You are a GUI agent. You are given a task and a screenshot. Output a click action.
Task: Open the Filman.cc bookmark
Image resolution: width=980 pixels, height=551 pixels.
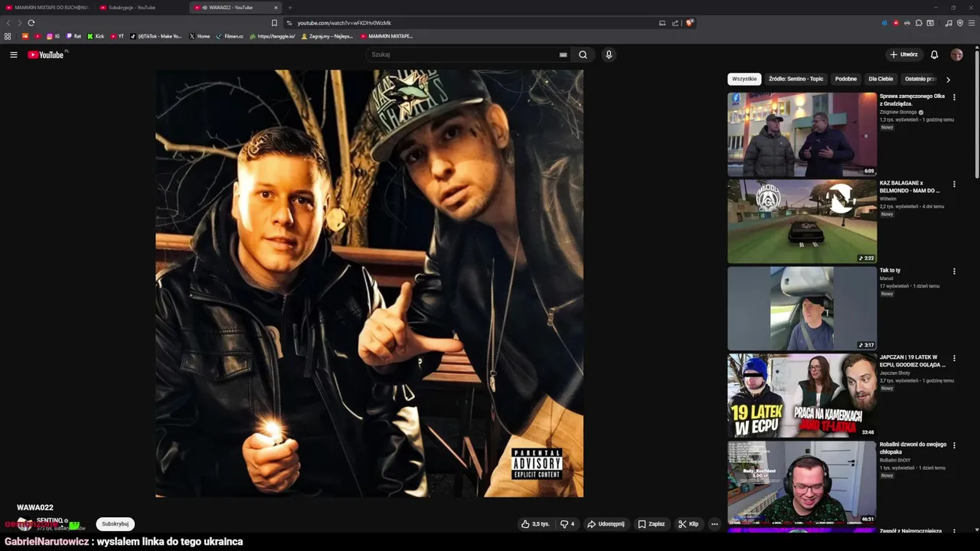230,36
